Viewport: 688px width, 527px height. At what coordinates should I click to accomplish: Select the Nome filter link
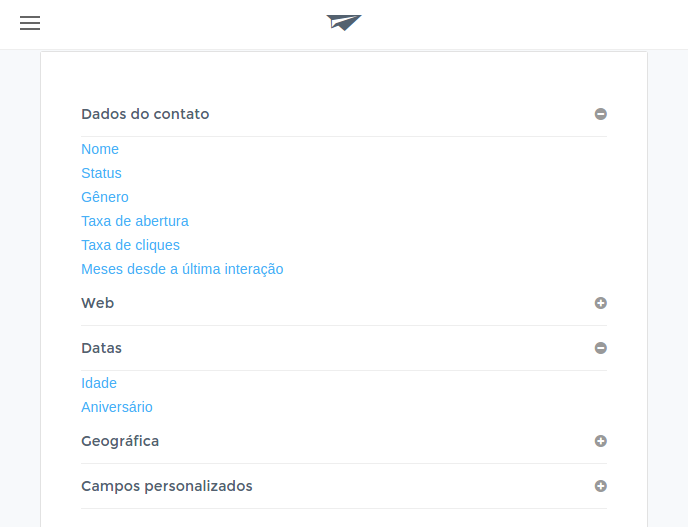coord(100,149)
